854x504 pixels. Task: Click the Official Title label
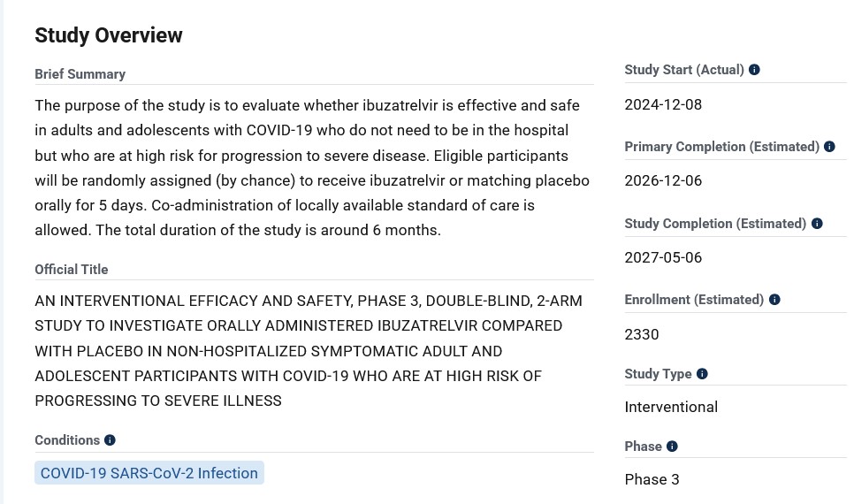72,270
